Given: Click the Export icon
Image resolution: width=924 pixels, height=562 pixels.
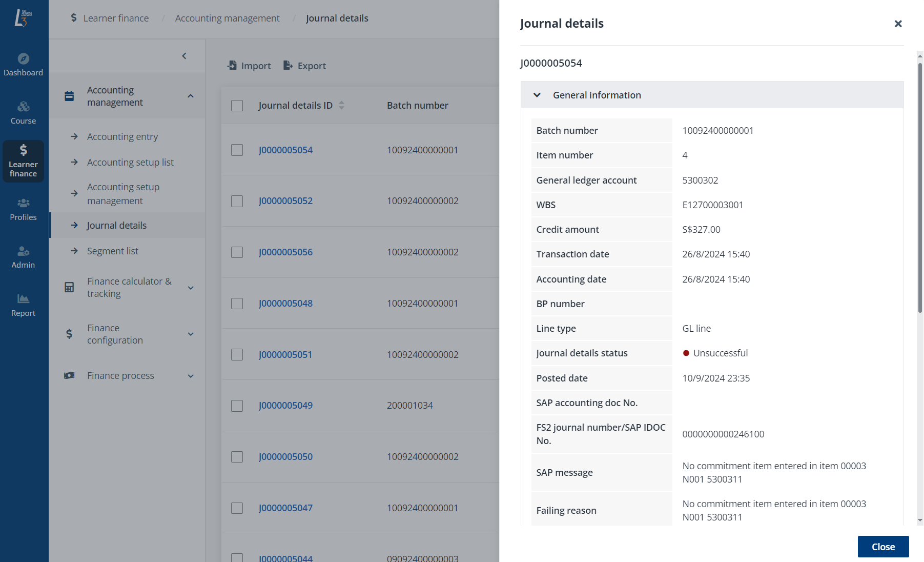Looking at the screenshot, I should 288,65.
